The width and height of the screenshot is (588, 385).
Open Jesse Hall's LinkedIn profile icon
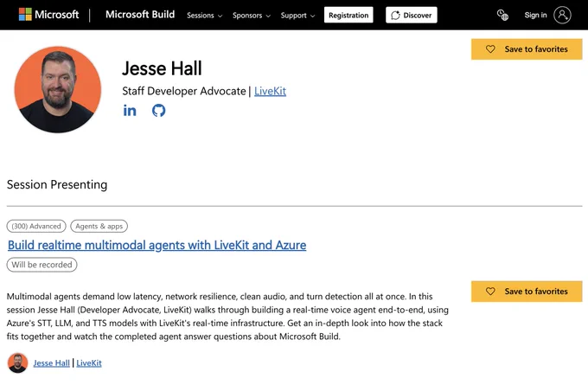[x=130, y=111]
